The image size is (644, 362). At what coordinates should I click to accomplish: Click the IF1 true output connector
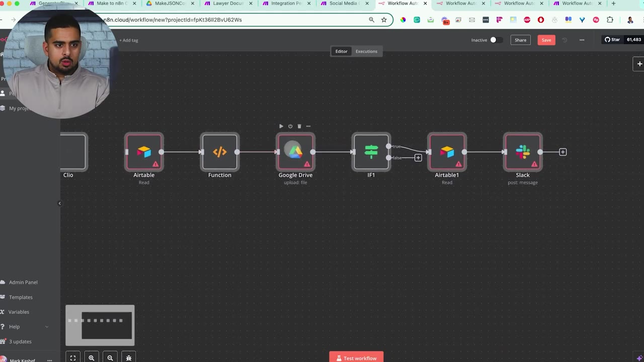388,146
